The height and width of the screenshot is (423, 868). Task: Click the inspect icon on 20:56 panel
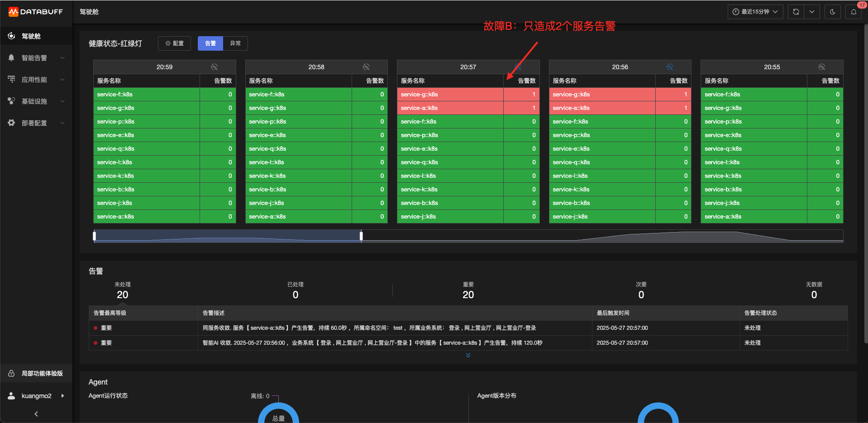[670, 67]
